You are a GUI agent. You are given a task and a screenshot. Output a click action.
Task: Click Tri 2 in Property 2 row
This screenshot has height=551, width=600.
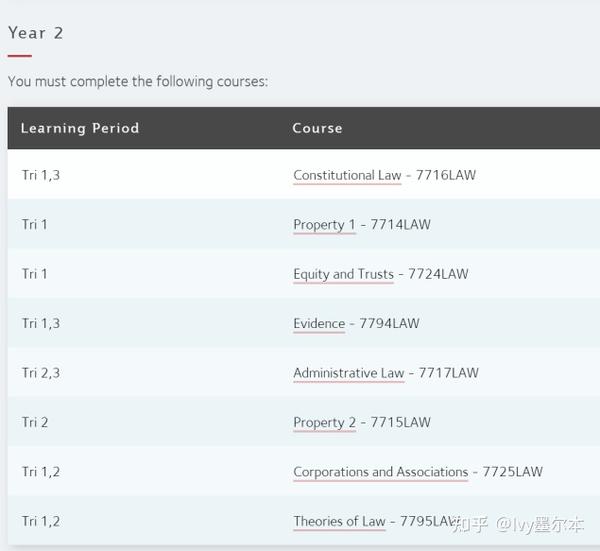[x=35, y=422]
